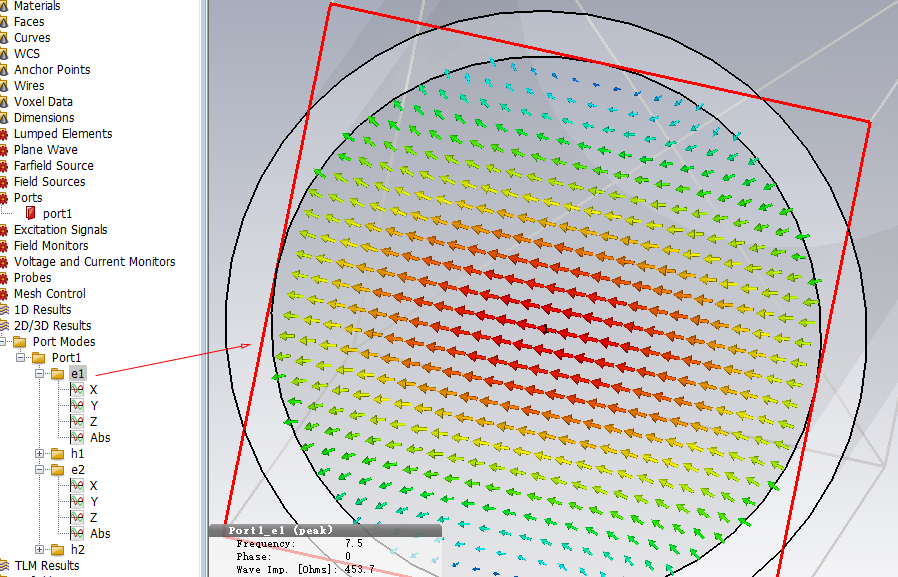Click the 2D/3D Results icon

[x=4, y=326]
